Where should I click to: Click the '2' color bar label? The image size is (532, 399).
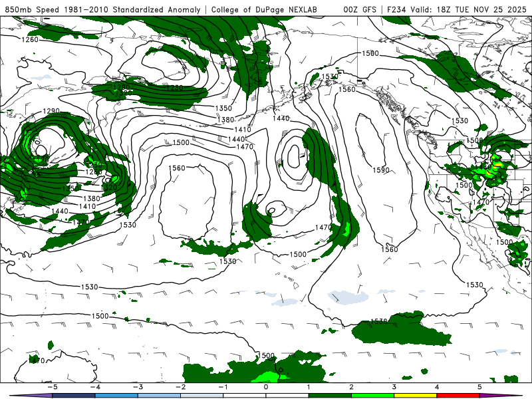[351, 387]
